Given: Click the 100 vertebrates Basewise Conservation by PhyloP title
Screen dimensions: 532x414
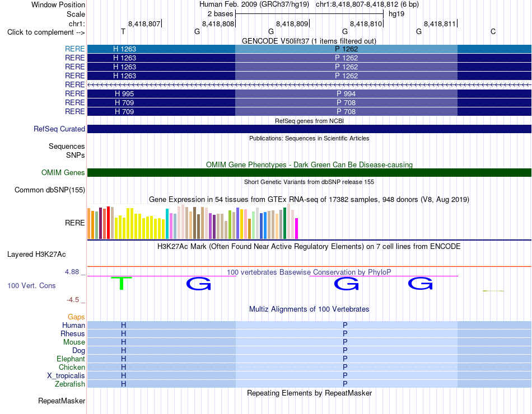Looking at the screenshot, I should coord(309,272).
